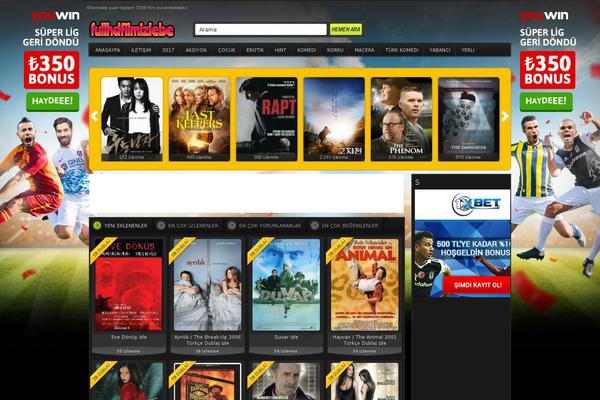The width and height of the screenshot is (600, 400).
Task: Open the Eve Dönüş movie poster
Action: pyautogui.click(x=129, y=284)
